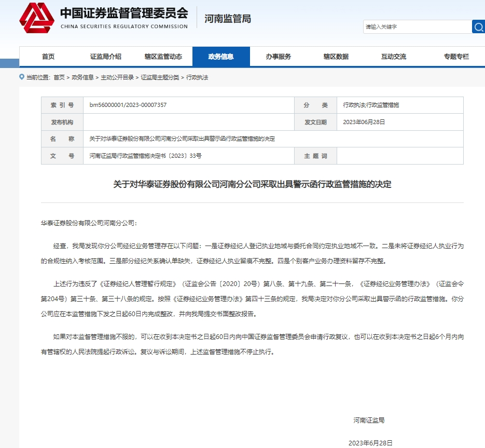
Task: Click the 发布机构 label cell
Action: coord(62,122)
